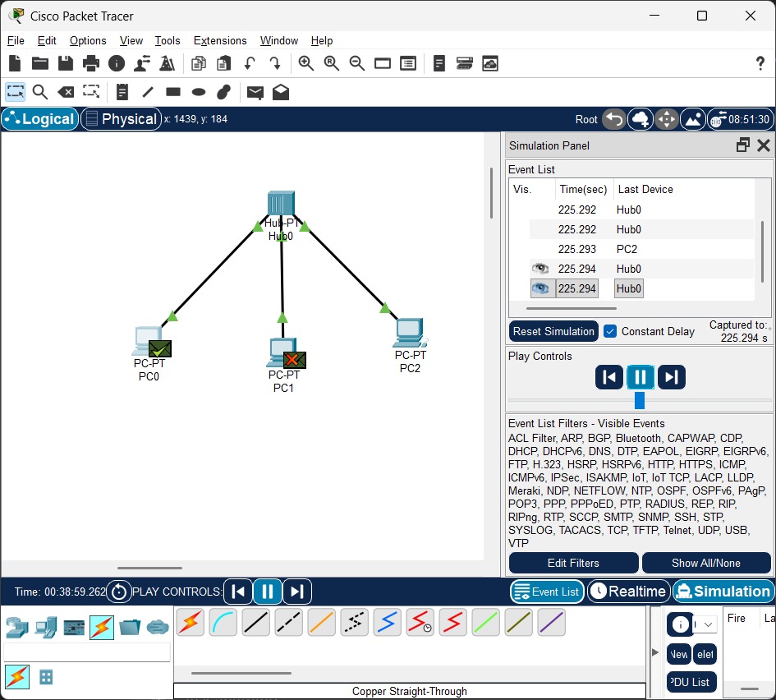Click the simulation play speed slider

click(x=640, y=400)
